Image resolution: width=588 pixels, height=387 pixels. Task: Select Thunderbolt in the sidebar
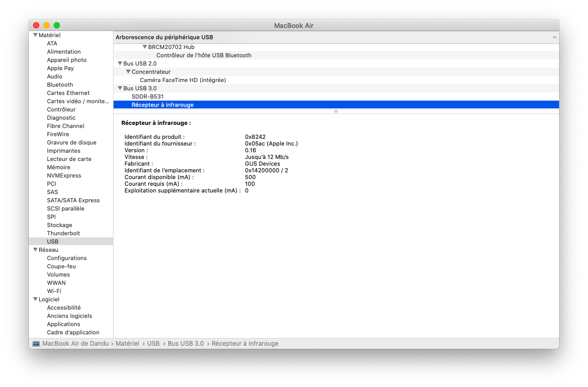pos(63,233)
